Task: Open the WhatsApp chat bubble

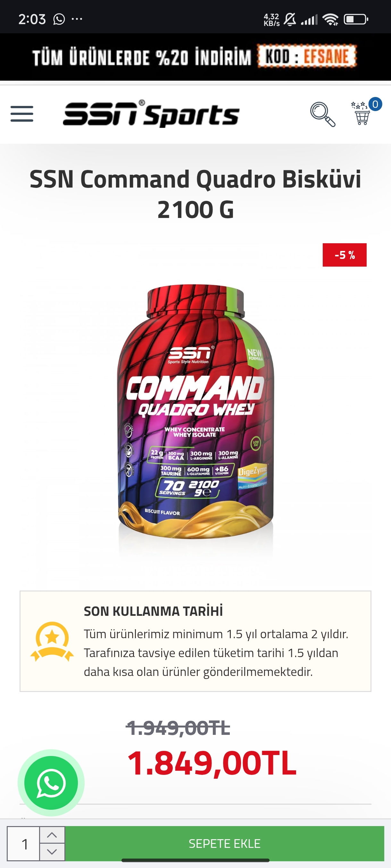Action: (51, 783)
